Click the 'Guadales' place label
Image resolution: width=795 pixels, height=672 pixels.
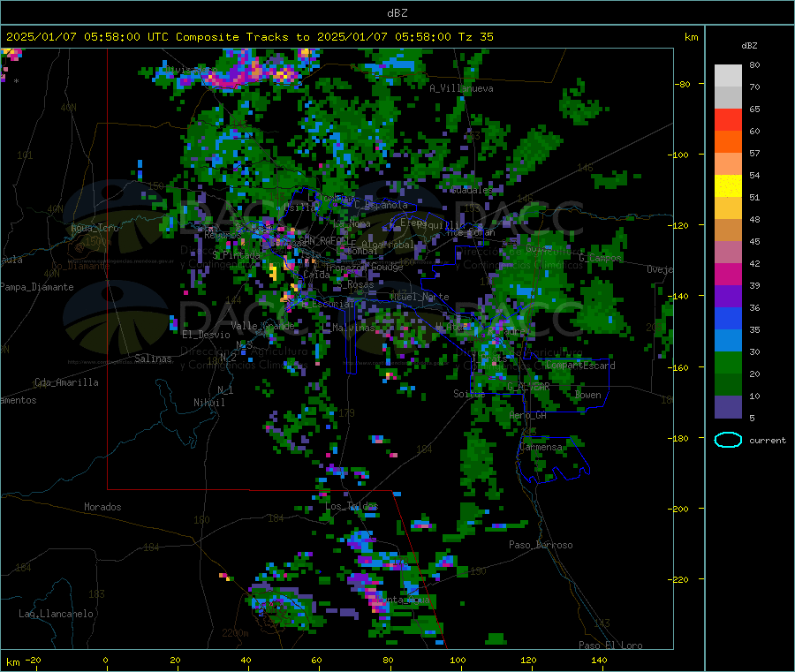tap(472, 190)
